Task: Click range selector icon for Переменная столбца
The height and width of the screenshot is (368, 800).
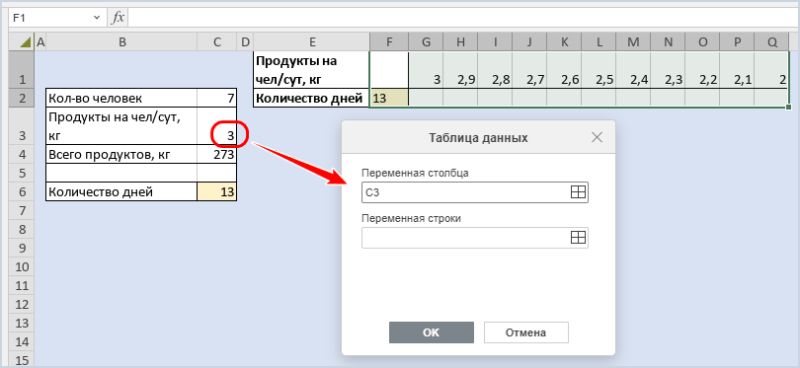Action: click(578, 192)
